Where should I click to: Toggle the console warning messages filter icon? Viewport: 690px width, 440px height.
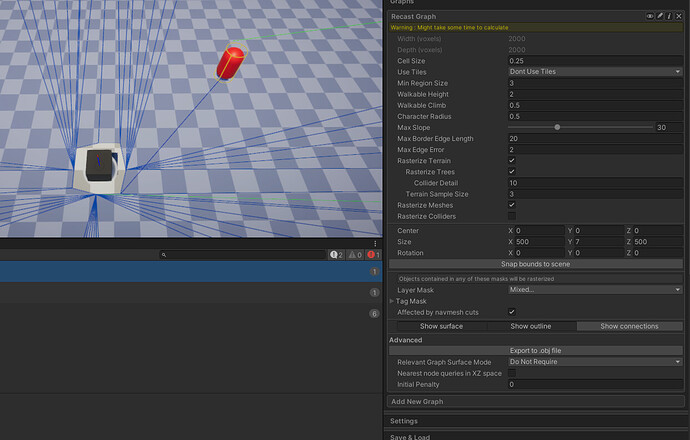355,255
